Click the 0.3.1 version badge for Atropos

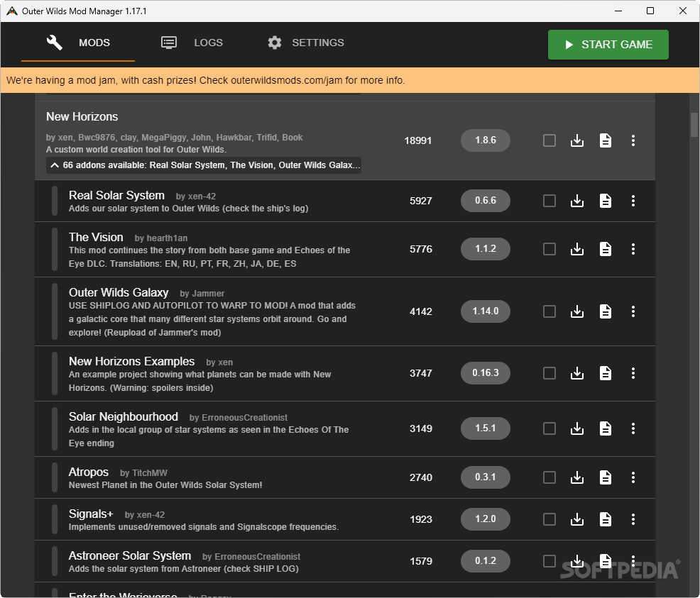tap(486, 477)
